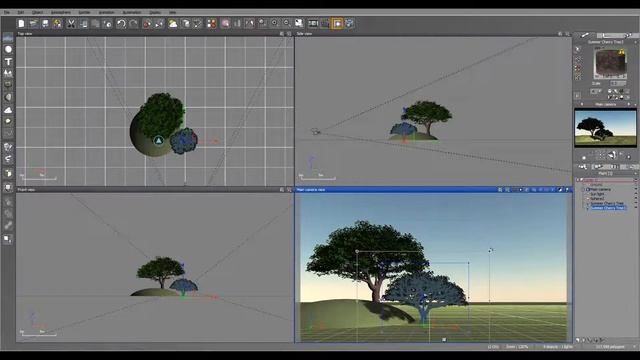Select Ground in the layer list

point(596,185)
